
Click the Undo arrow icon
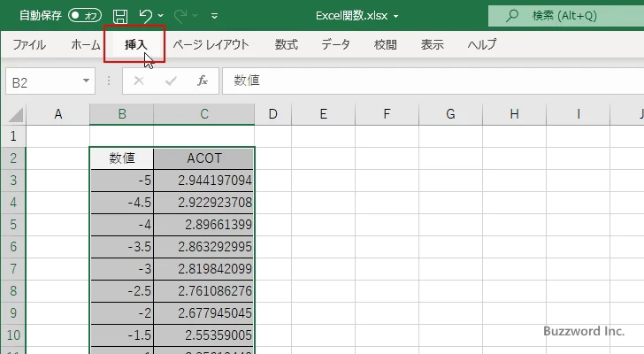coord(145,16)
